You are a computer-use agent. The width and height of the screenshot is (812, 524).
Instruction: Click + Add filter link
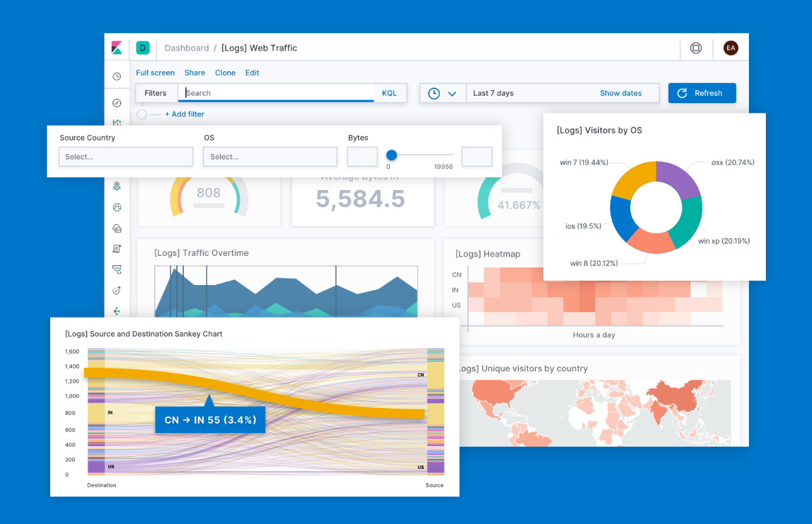tap(185, 114)
